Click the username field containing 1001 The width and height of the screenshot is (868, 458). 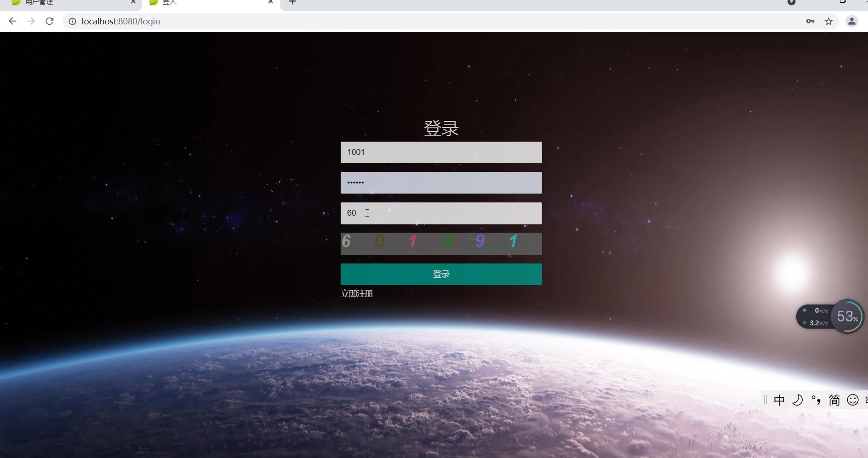point(441,152)
